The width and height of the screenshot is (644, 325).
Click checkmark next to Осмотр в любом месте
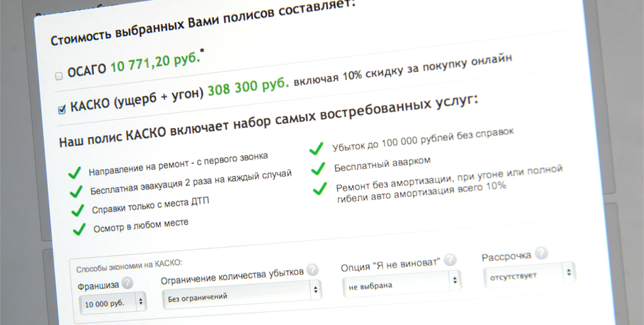79,229
